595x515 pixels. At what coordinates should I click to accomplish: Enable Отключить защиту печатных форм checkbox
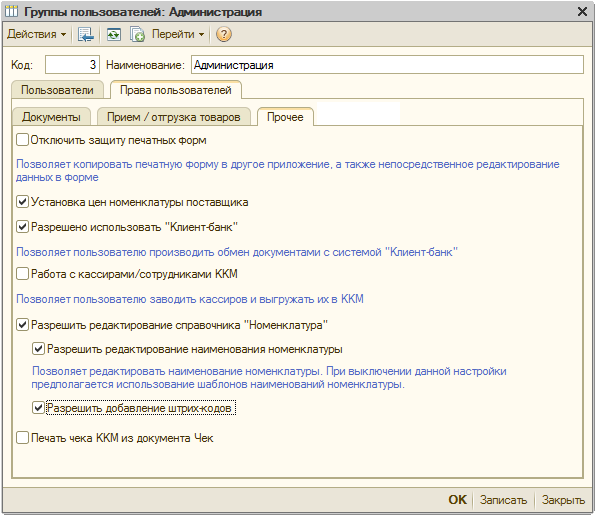[x=22, y=140]
